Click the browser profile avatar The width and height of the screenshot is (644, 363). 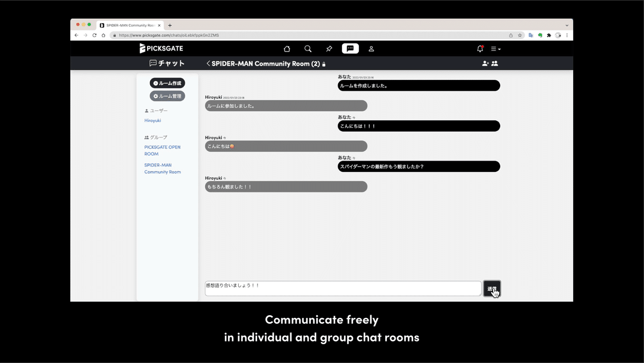558,35
